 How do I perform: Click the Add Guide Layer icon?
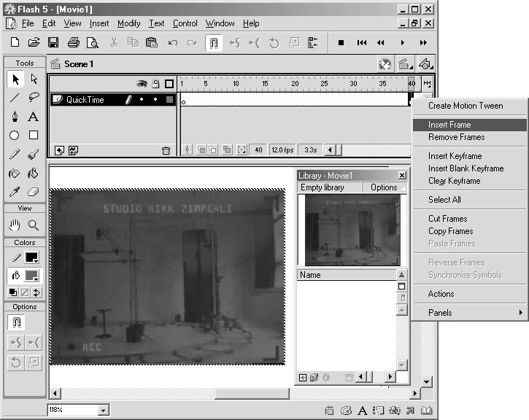[x=73, y=150]
